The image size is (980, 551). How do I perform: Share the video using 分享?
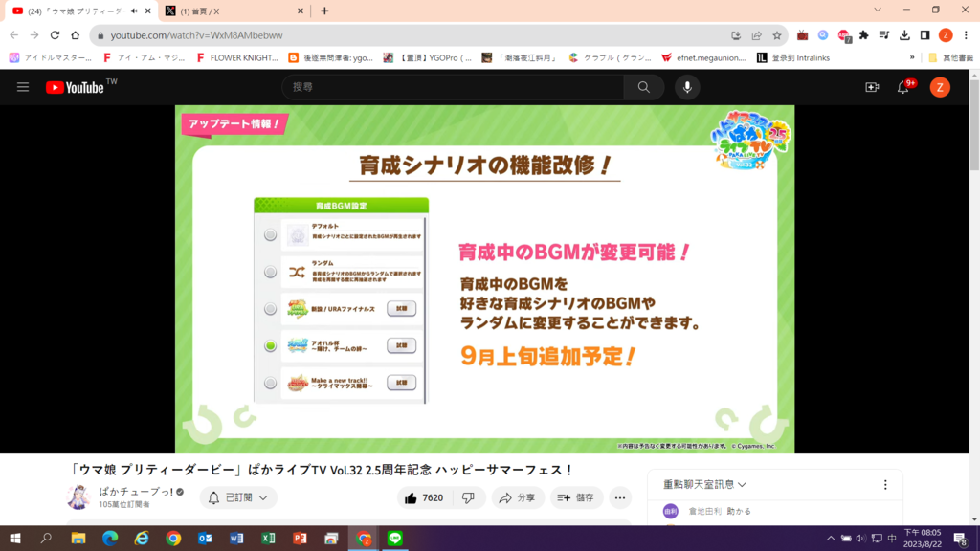[517, 497]
